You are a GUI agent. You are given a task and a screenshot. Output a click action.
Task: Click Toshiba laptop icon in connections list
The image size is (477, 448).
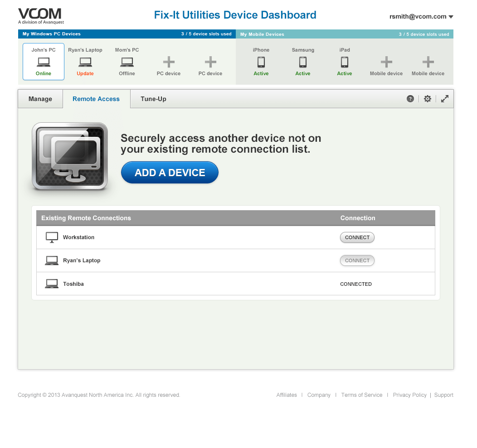point(52,284)
